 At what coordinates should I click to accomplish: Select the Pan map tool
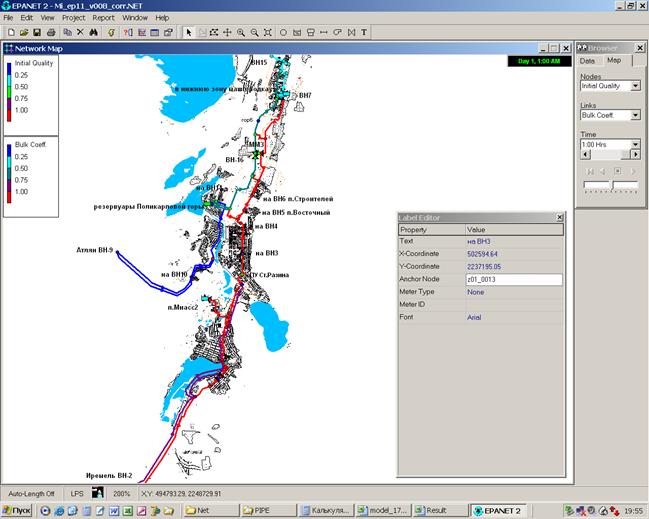(227, 32)
